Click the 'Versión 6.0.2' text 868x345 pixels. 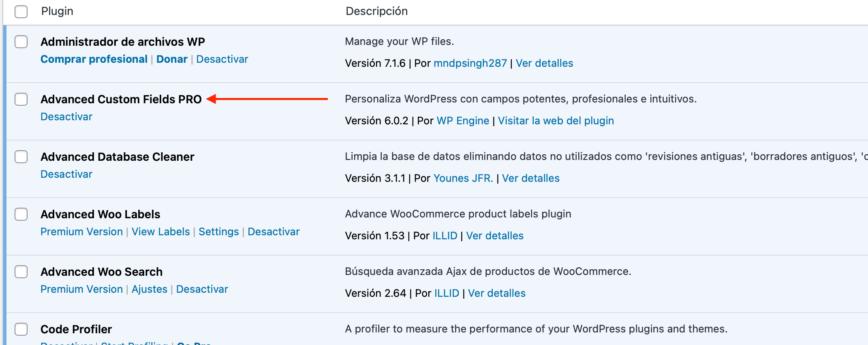pyautogui.click(x=376, y=121)
